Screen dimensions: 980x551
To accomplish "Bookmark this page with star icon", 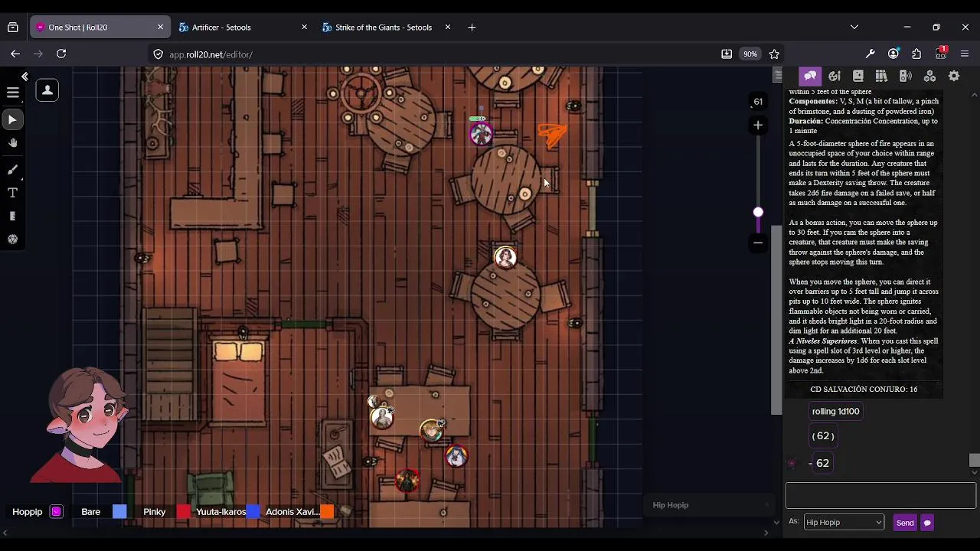I will [774, 54].
